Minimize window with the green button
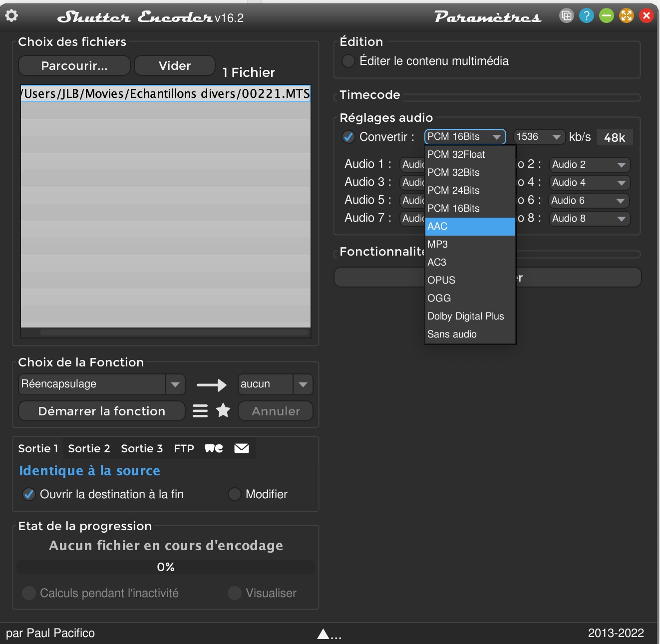This screenshot has height=644, width=660. (606, 16)
